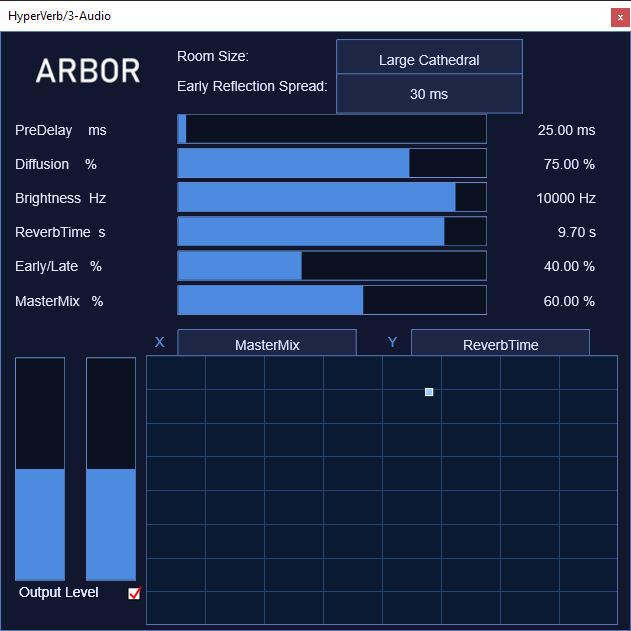
Task: Click the Early Reflection Spread: label
Action: coord(252,87)
